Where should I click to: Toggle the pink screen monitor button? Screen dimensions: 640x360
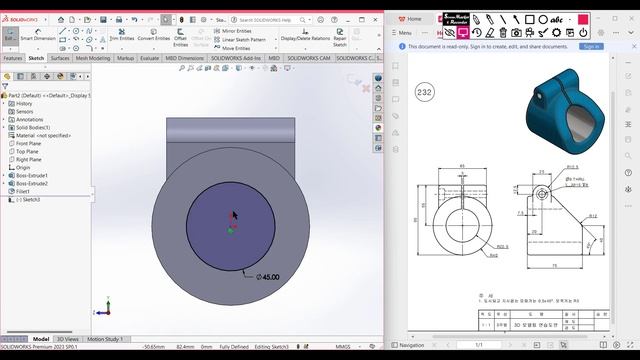[x=463, y=33]
